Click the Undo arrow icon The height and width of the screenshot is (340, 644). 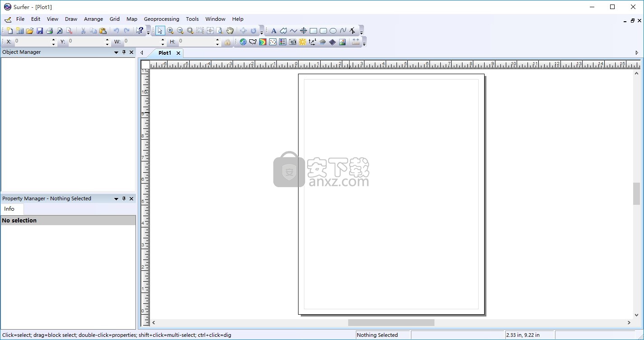click(x=117, y=31)
